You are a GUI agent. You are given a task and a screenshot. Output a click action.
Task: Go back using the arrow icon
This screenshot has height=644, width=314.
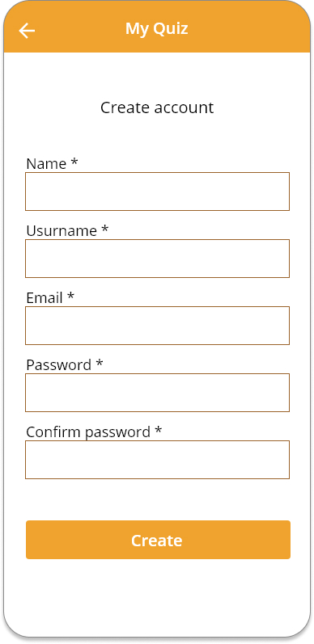click(x=27, y=31)
